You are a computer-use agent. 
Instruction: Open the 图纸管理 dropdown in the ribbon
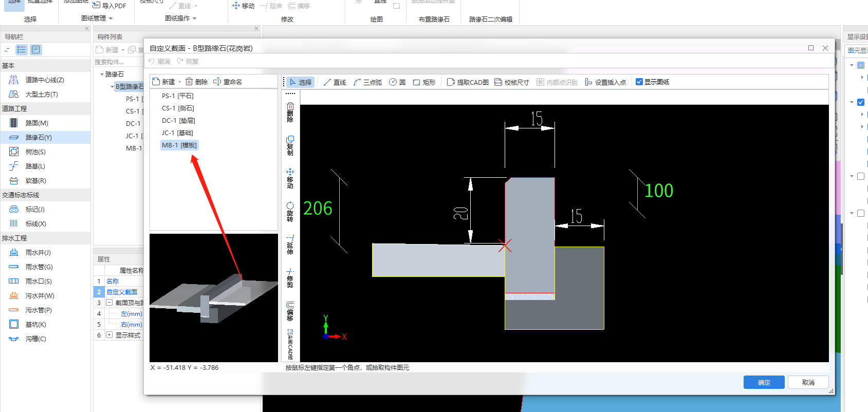pos(110,18)
